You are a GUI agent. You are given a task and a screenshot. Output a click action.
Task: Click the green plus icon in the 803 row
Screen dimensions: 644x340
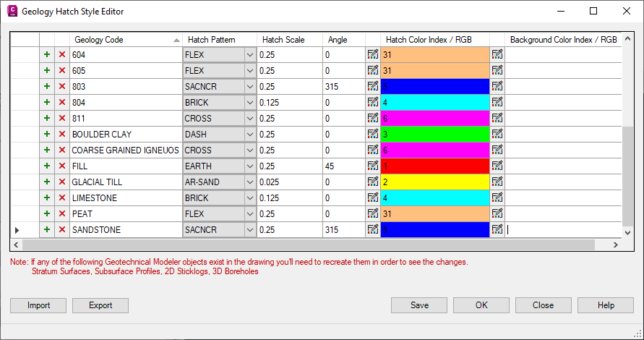(47, 86)
